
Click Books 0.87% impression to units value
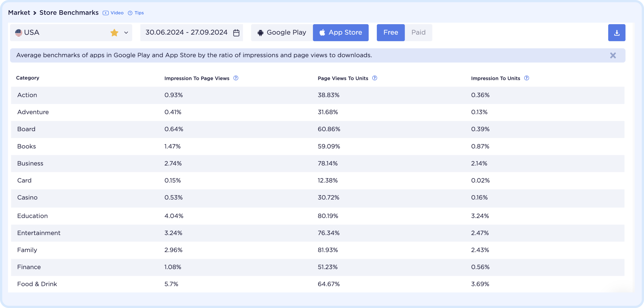coord(480,146)
